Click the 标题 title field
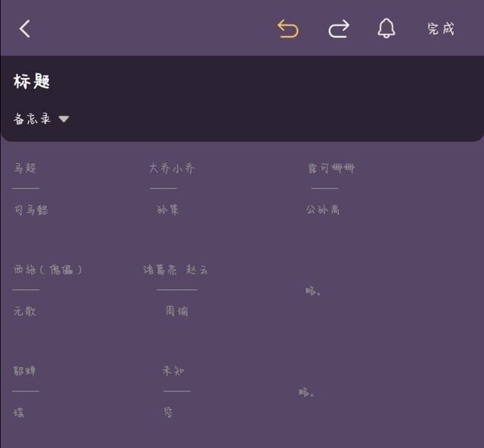484x448 pixels. pos(32,82)
